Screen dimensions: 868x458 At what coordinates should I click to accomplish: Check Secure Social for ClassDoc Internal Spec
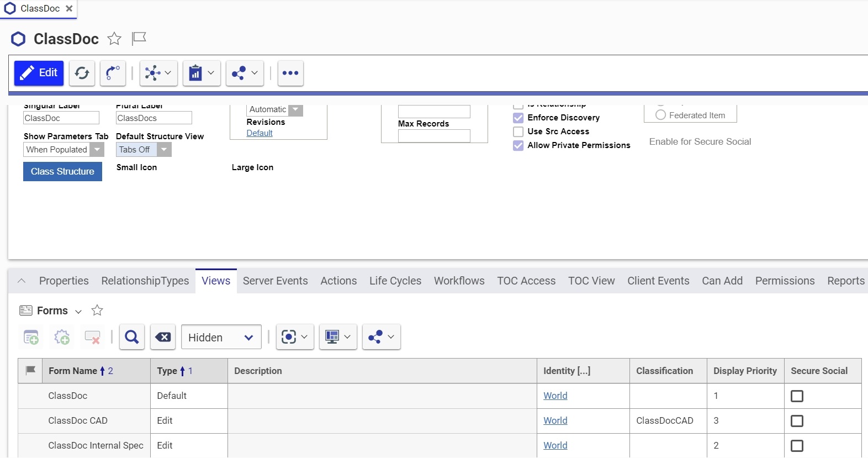tap(797, 446)
